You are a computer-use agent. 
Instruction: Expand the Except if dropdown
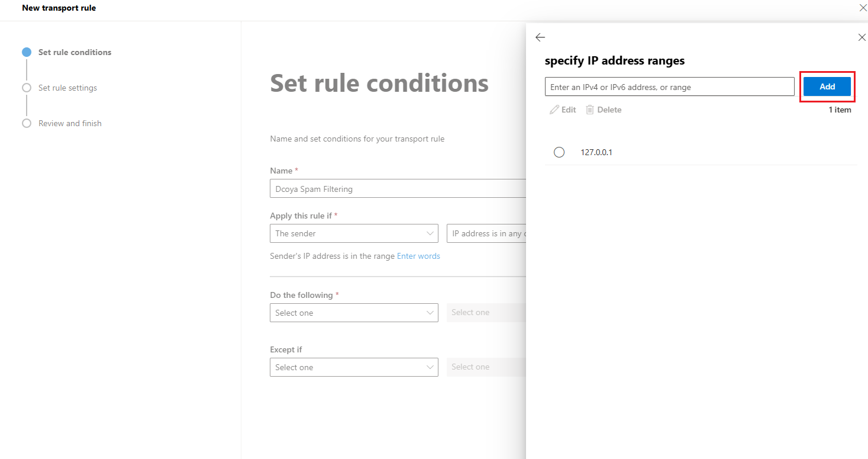pos(354,367)
